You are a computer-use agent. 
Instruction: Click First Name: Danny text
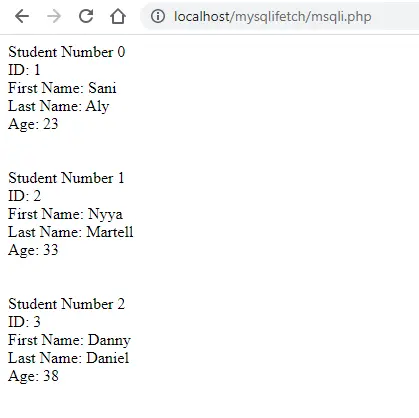point(69,340)
